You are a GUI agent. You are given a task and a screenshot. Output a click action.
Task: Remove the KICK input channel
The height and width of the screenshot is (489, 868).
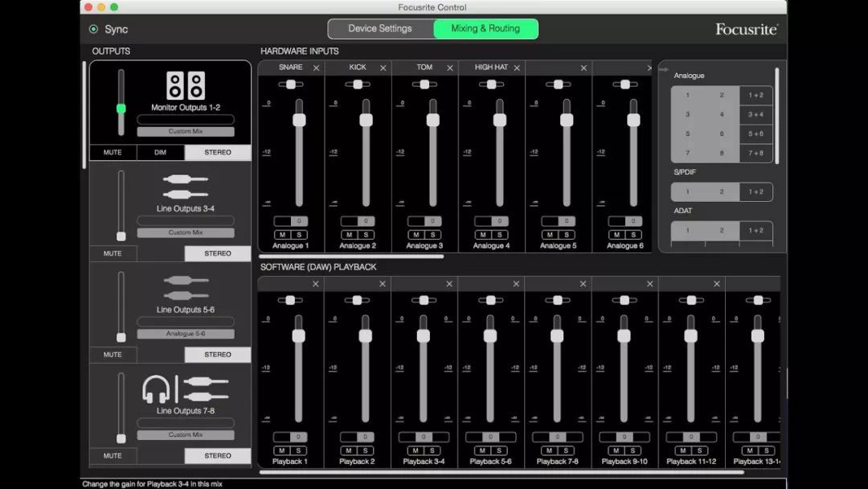point(383,68)
